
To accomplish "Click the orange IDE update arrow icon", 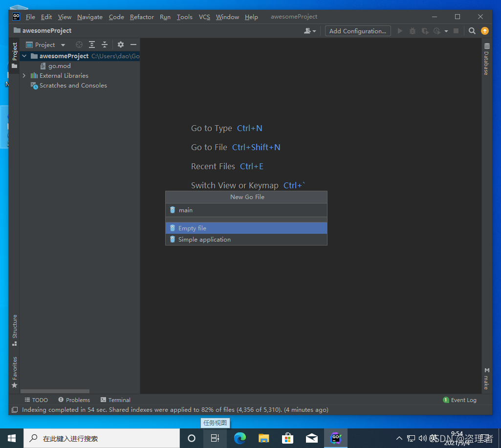I will tap(485, 31).
